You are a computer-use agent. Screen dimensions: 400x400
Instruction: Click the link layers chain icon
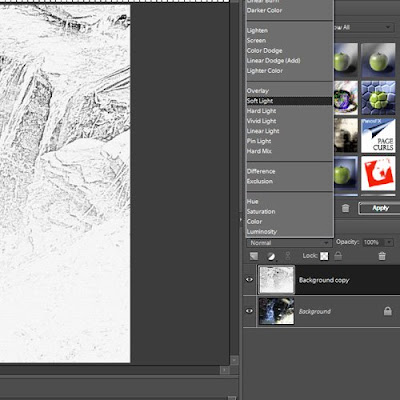point(288,256)
